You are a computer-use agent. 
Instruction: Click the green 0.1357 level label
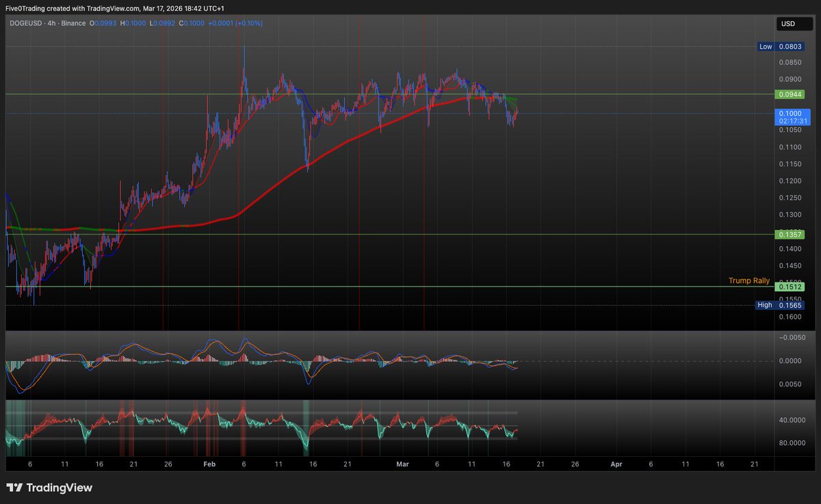pyautogui.click(x=790, y=235)
